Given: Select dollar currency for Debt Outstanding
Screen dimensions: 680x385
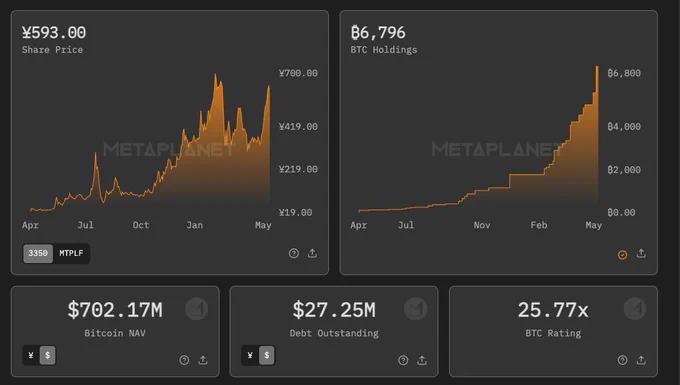Looking at the screenshot, I should coord(267,355).
